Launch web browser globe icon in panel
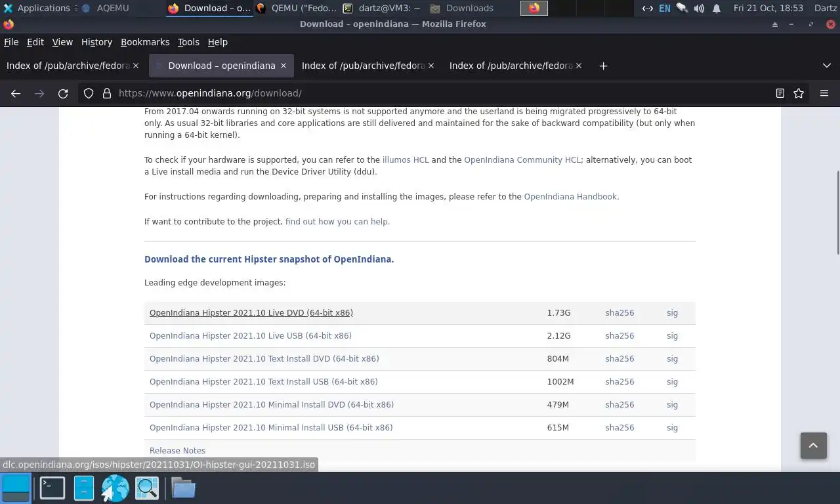The image size is (840, 504). coord(115,488)
